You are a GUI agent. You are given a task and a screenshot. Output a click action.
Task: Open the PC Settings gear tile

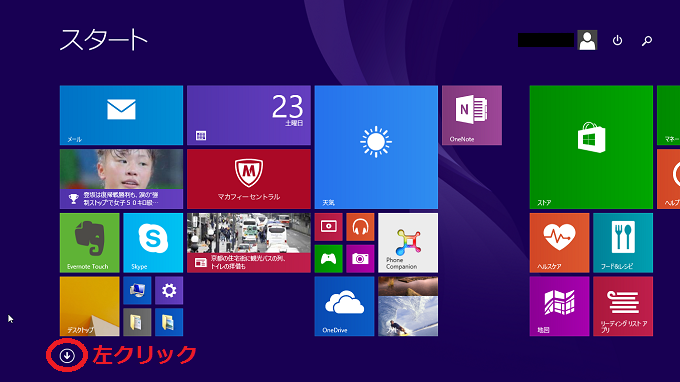pyautogui.click(x=169, y=291)
